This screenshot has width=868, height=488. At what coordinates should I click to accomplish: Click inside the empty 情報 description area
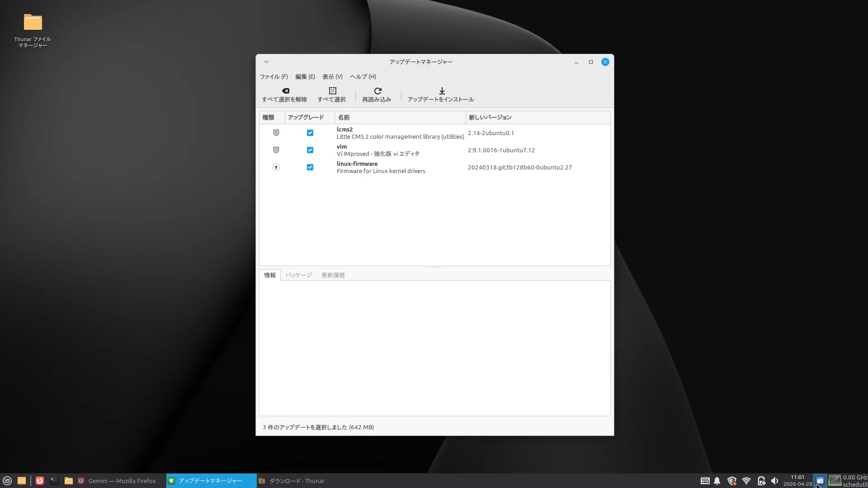point(435,348)
